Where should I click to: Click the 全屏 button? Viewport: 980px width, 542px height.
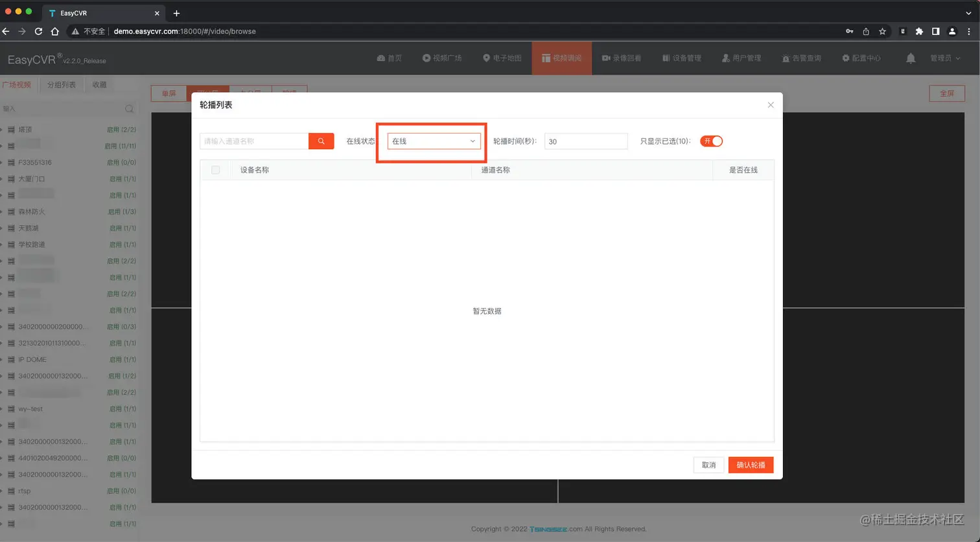[x=947, y=93]
